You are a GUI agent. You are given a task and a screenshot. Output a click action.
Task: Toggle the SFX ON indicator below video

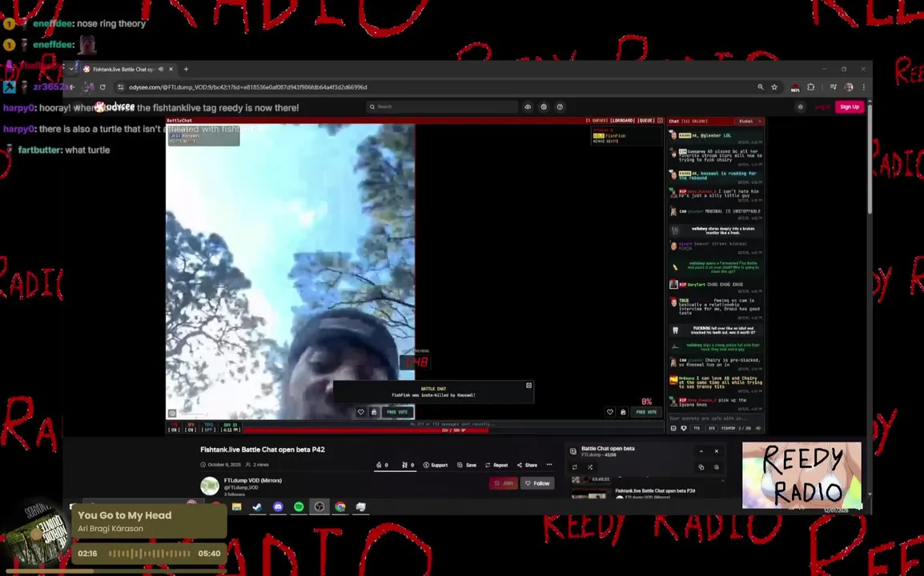click(x=191, y=427)
